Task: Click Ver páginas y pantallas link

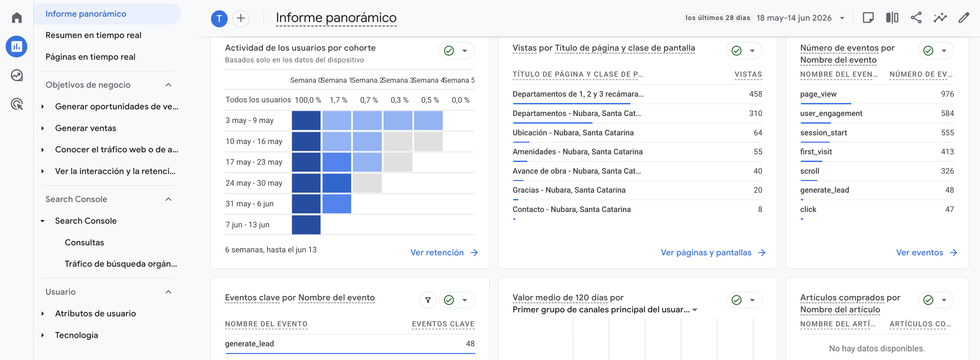Action: click(x=713, y=253)
